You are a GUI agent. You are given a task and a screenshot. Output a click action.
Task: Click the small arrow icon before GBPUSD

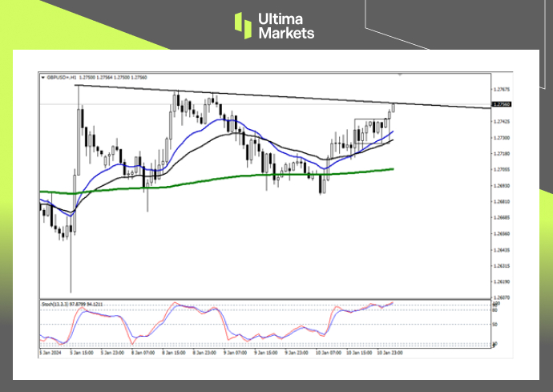click(x=42, y=78)
